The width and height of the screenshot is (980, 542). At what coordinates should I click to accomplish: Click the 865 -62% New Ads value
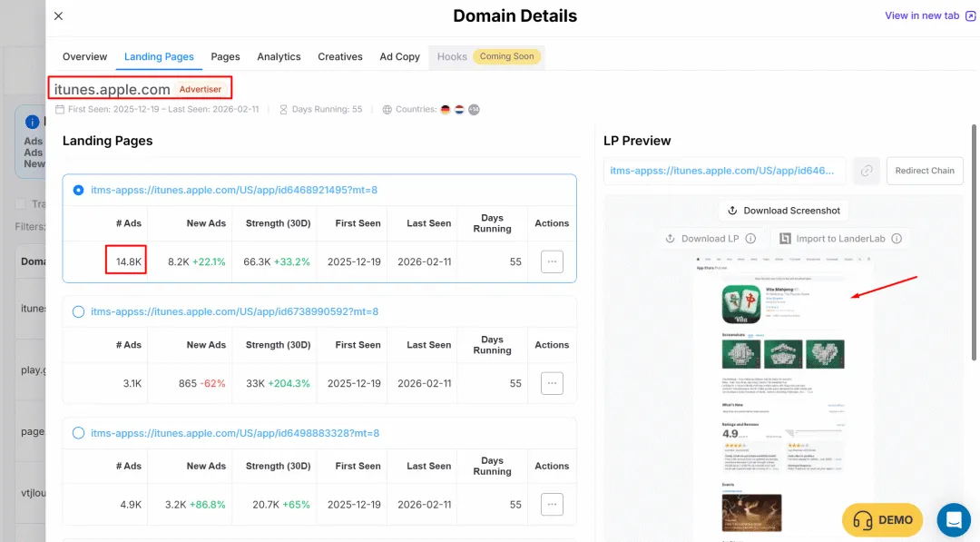[x=201, y=383]
